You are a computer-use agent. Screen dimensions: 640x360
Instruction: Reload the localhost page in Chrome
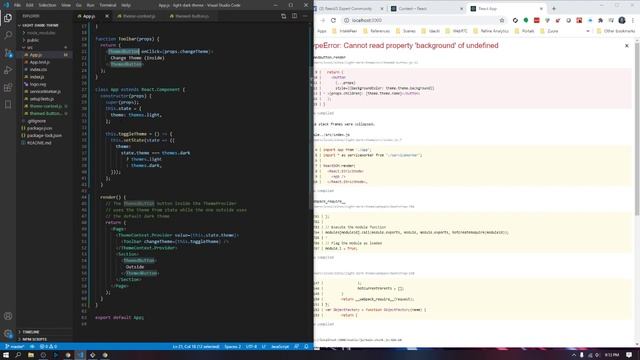point(333,20)
